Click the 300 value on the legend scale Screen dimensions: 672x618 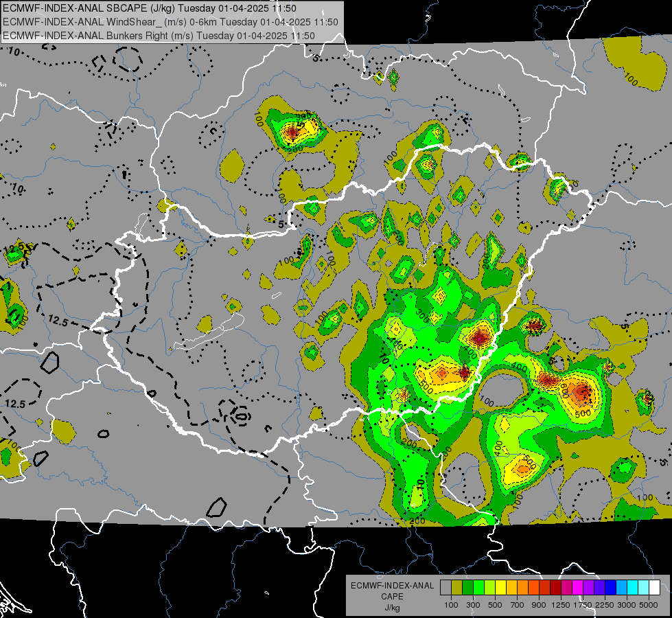pyautogui.click(x=473, y=605)
